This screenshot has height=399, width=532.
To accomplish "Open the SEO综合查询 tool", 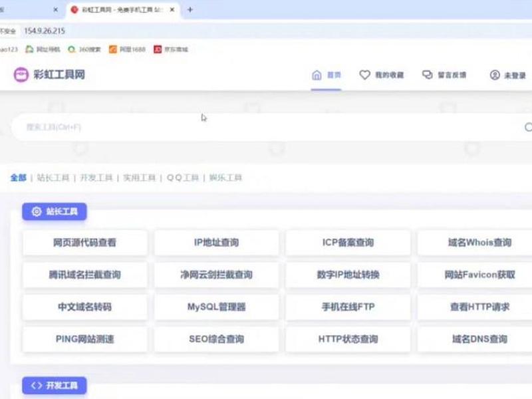I will point(217,339).
